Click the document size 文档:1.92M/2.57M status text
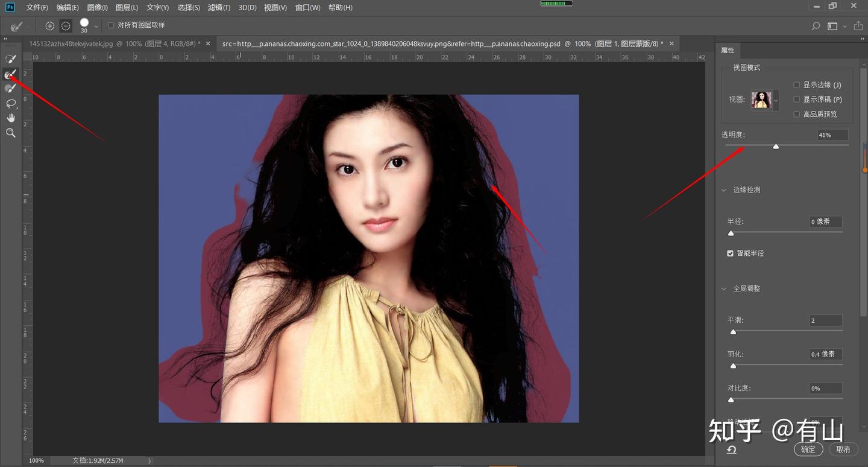 click(98, 461)
